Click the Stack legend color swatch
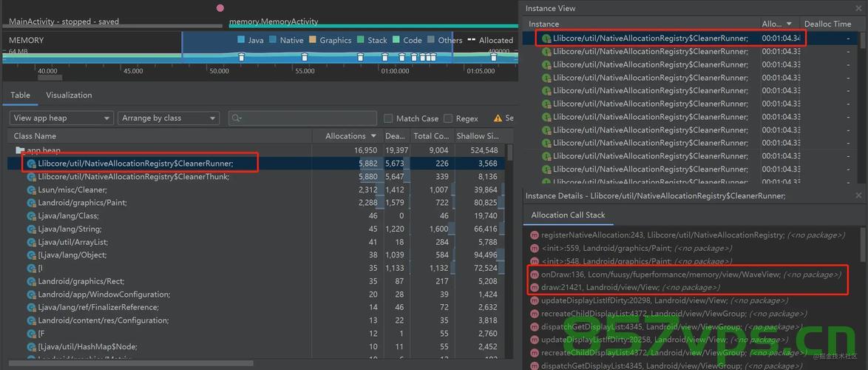The image size is (868, 370). coord(360,40)
